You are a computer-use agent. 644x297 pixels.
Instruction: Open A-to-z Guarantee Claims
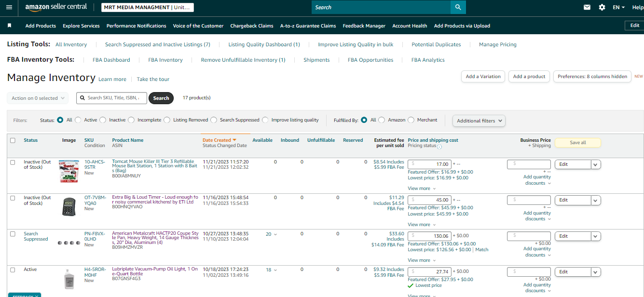(x=308, y=26)
